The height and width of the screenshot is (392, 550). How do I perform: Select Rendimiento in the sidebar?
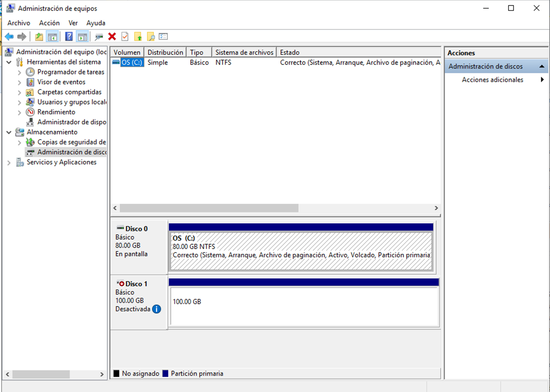click(x=56, y=112)
